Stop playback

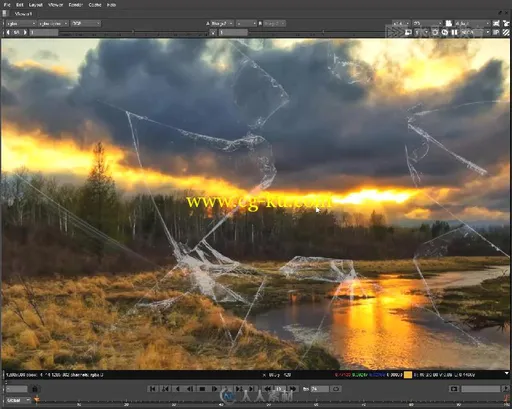202,389
